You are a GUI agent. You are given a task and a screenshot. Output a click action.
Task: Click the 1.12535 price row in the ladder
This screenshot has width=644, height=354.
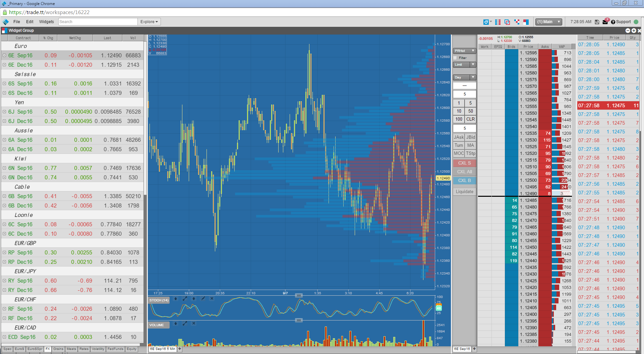click(528, 133)
